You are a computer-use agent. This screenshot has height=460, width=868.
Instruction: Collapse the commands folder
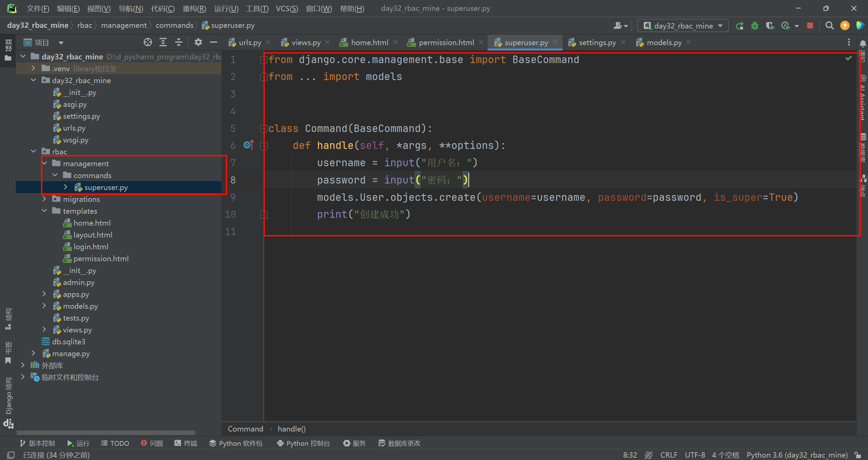(x=55, y=175)
